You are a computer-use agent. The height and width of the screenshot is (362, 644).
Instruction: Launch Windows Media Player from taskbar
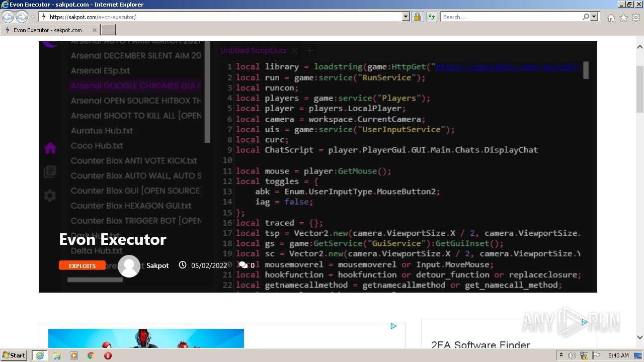[74, 355]
